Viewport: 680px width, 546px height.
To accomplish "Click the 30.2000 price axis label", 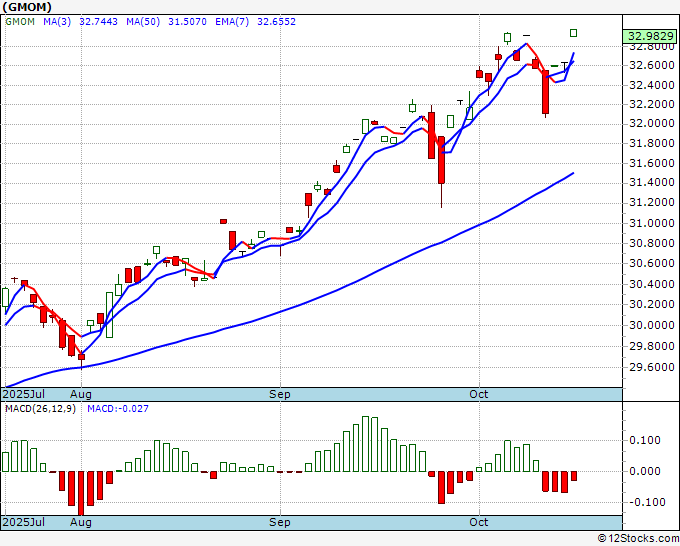I will 652,304.
